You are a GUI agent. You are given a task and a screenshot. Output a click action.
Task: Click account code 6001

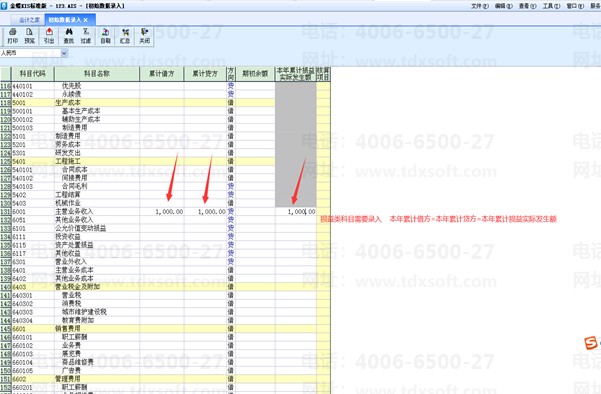point(19,212)
